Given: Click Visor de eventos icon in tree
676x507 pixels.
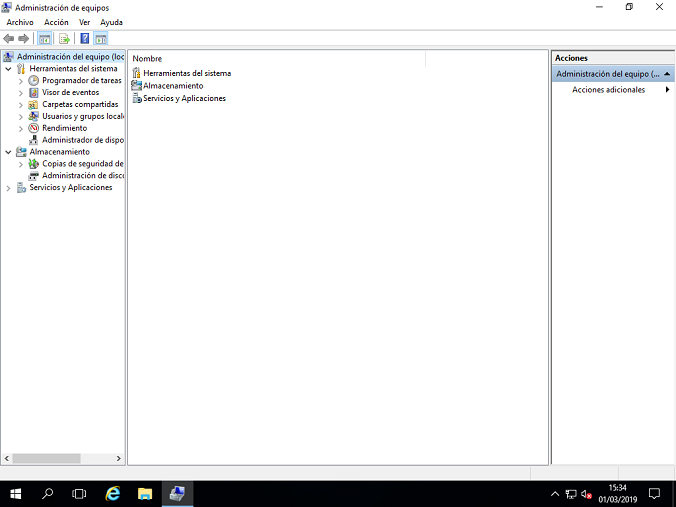Looking at the screenshot, I should [x=33, y=92].
